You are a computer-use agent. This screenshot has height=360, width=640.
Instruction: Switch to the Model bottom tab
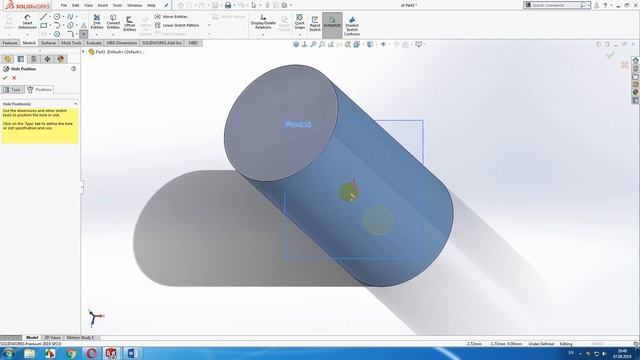32,338
